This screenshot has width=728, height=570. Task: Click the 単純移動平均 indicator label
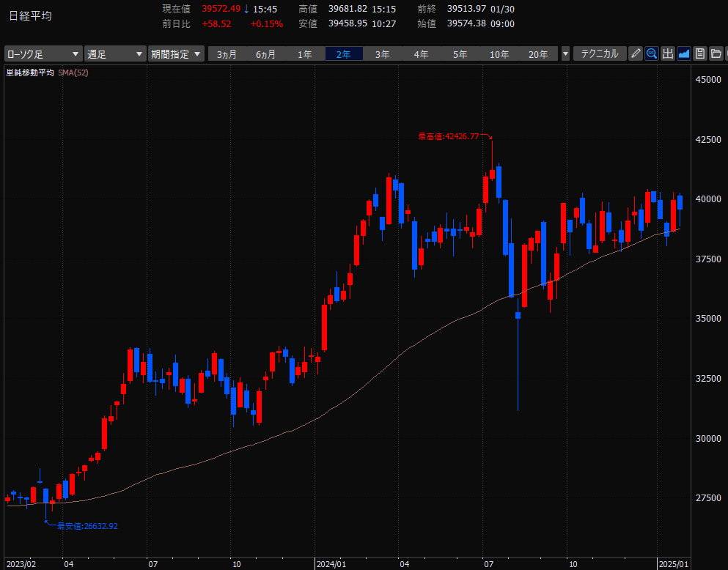[x=30, y=73]
